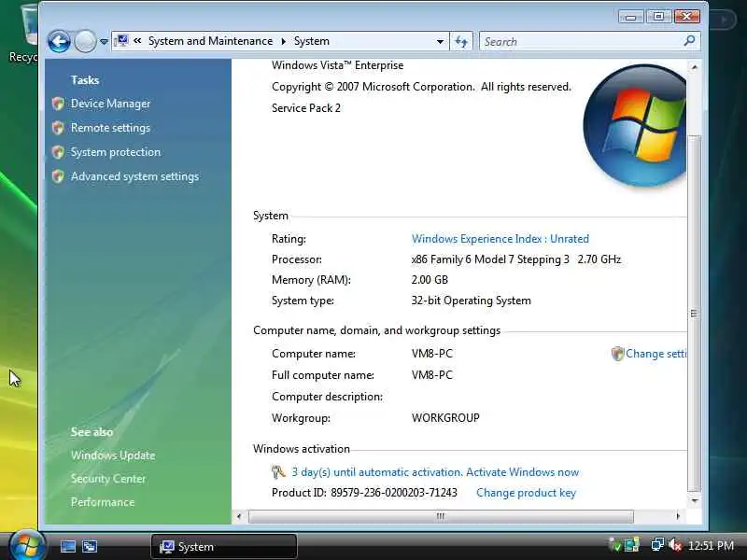Open the recent pages dropdown arrow
Screen dimensions: 747x560
click(x=104, y=42)
